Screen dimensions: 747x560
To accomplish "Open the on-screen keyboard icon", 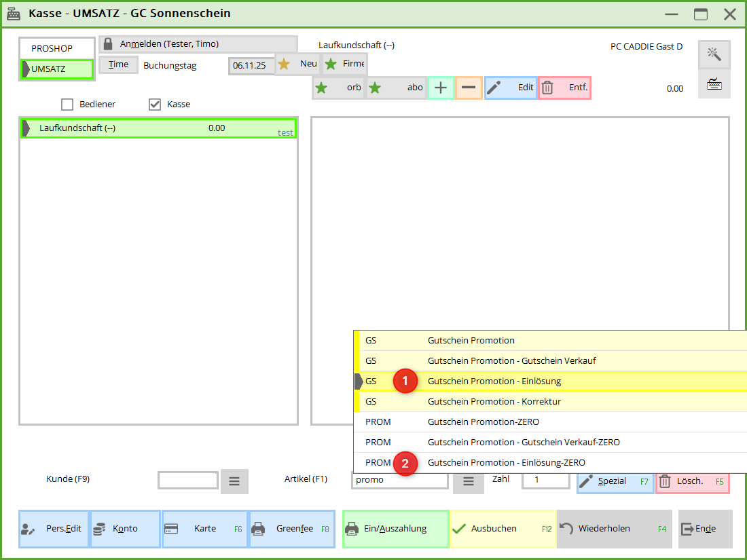I will coord(714,84).
